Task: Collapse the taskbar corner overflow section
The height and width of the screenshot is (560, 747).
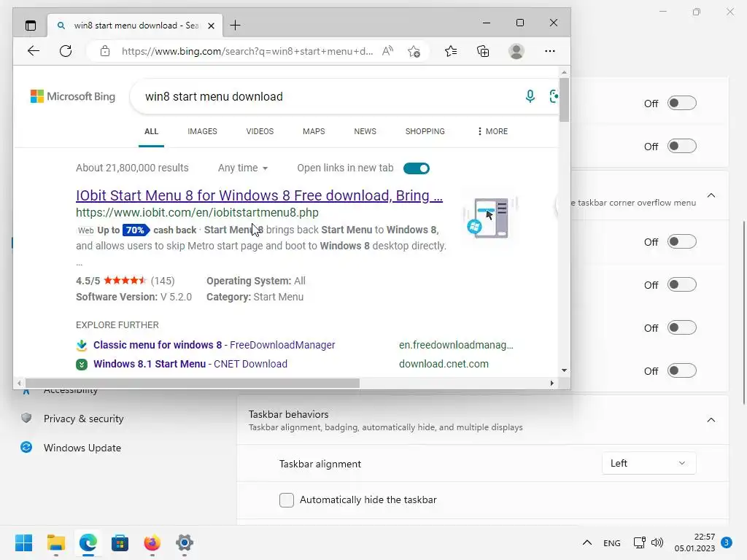Action: (x=711, y=195)
